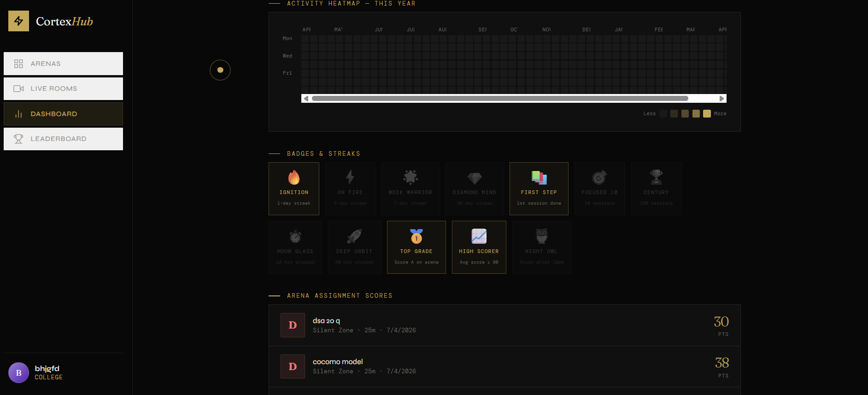Viewport: 868px width, 395px height.
Task: Click the Week Warrior star badge icon
Action: click(x=411, y=177)
